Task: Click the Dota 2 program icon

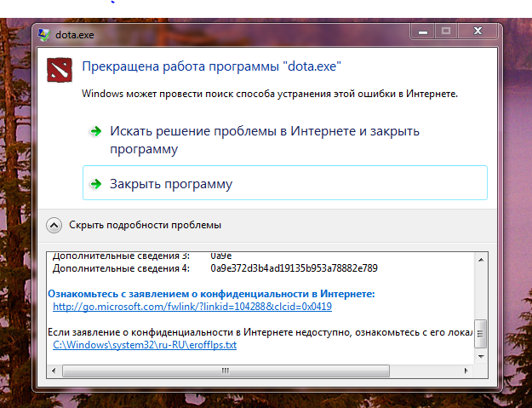Action: pos(60,70)
